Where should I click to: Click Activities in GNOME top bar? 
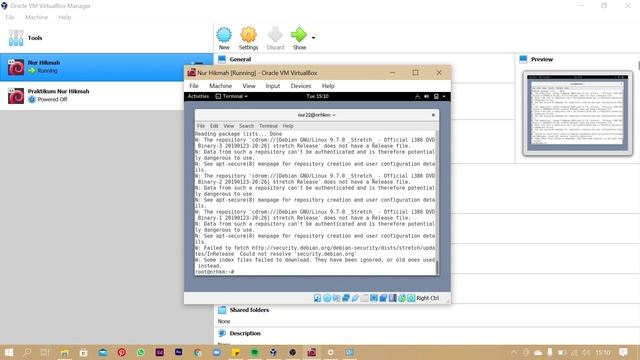tap(198, 96)
